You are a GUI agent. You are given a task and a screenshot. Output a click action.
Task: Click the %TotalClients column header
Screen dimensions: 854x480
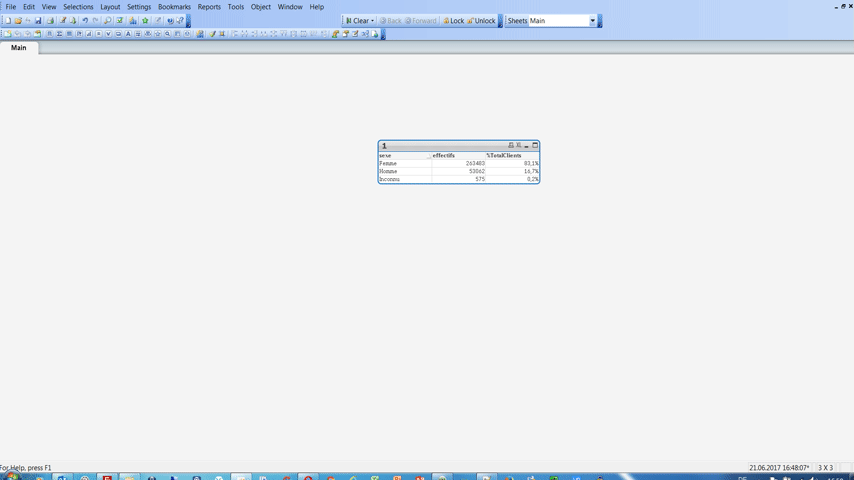[512, 155]
